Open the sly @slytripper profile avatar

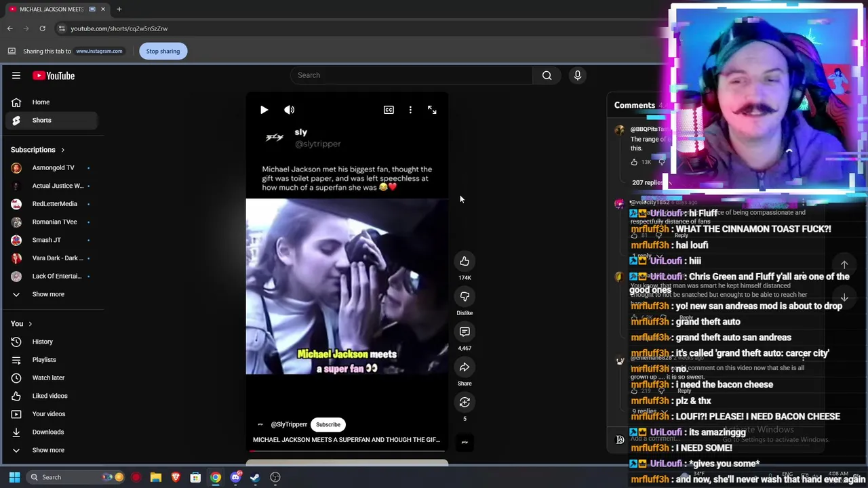click(x=275, y=138)
